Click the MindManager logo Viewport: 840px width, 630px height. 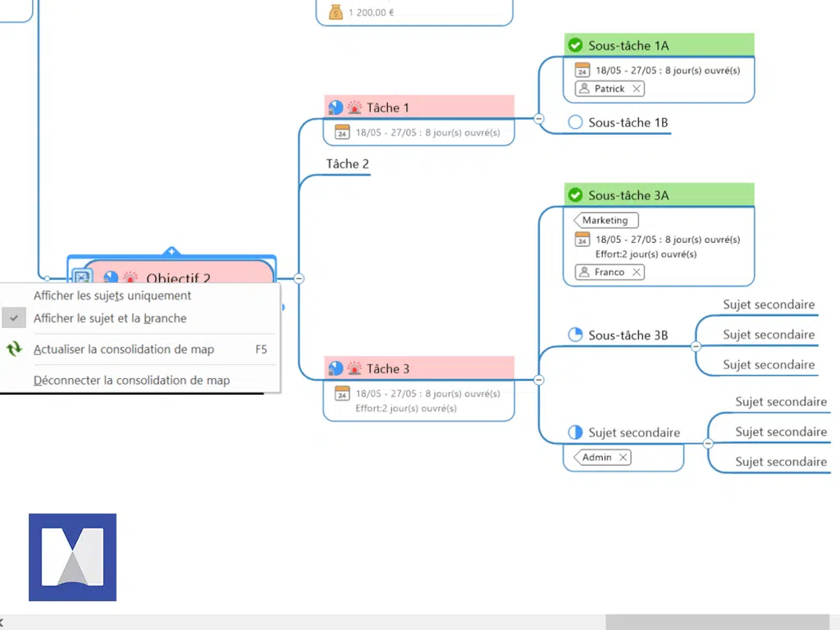[72, 557]
